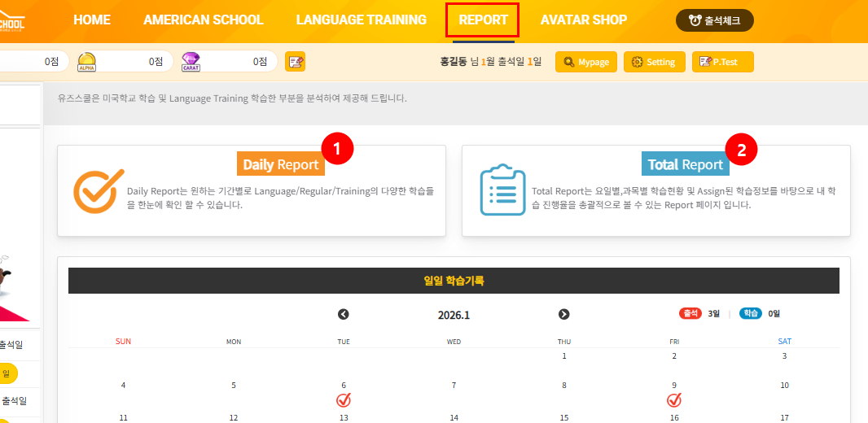Viewport: 868px width, 423px height.
Task: Click the blue clipboard Total Report icon
Action: 502,190
